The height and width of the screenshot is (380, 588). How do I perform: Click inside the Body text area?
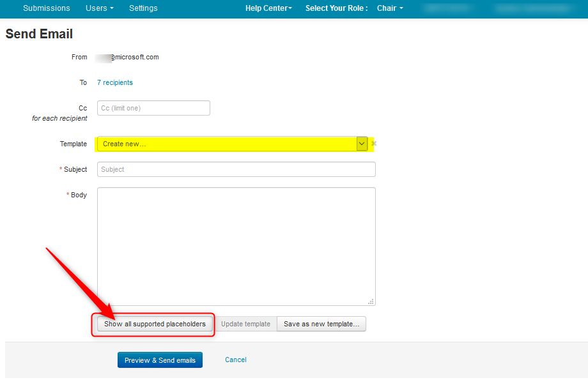coord(236,247)
